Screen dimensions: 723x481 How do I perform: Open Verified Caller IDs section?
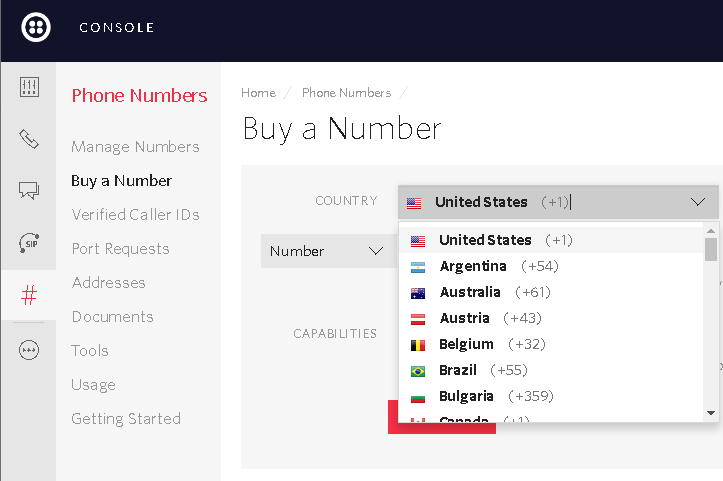(135, 215)
